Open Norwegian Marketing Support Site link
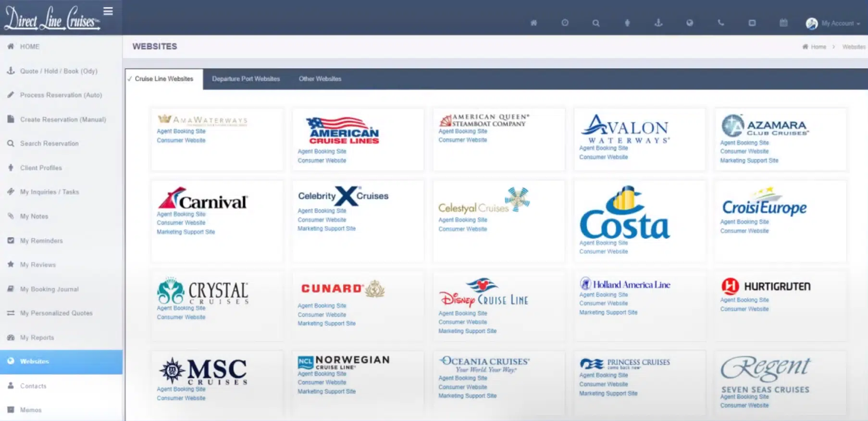The width and height of the screenshot is (868, 421). (x=326, y=392)
